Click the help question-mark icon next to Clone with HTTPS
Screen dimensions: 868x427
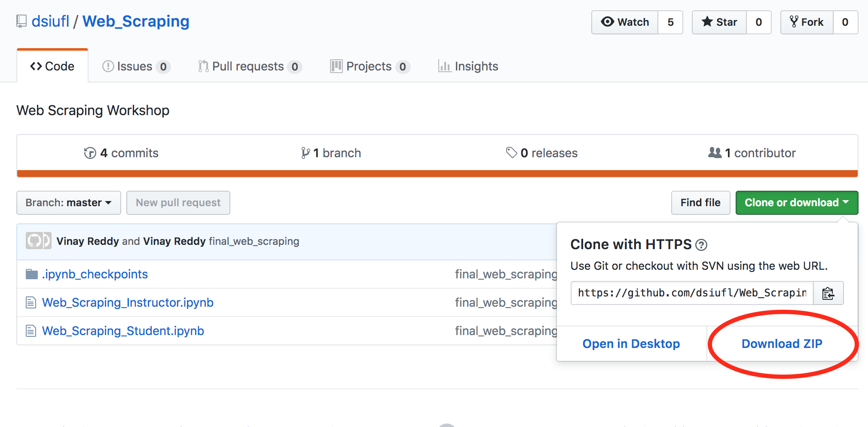coord(701,245)
